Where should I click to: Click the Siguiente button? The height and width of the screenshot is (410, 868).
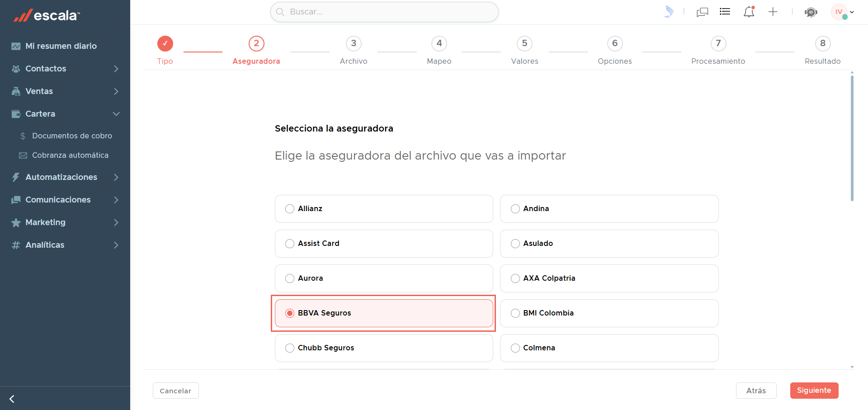814,391
